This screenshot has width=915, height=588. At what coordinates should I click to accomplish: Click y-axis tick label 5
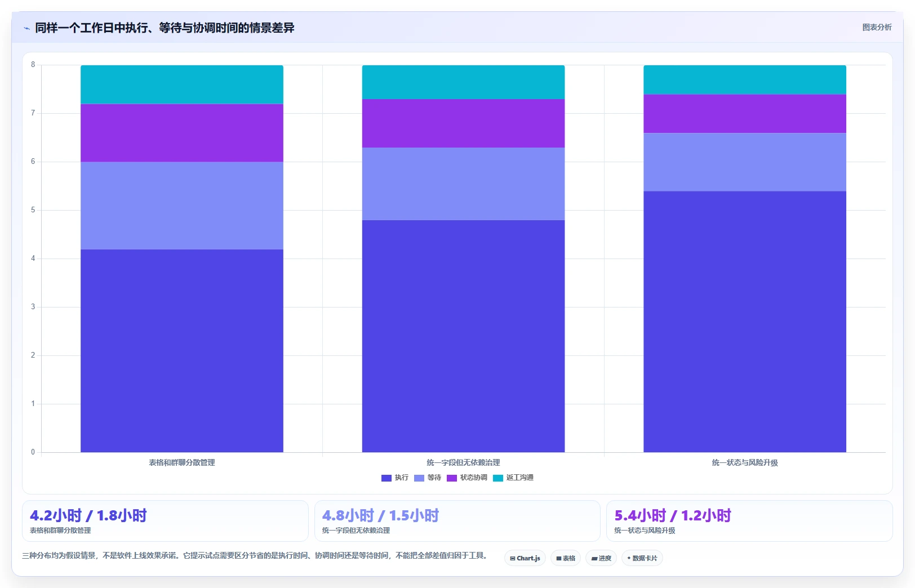pos(33,210)
